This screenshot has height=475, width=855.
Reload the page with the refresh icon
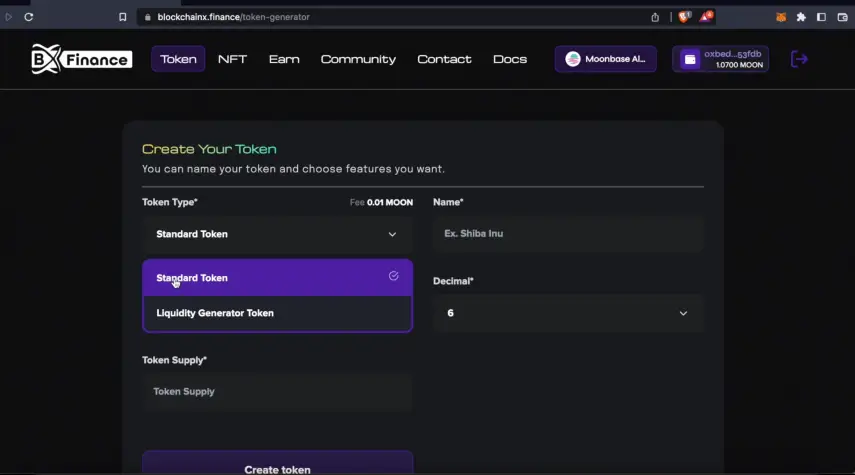[29, 17]
